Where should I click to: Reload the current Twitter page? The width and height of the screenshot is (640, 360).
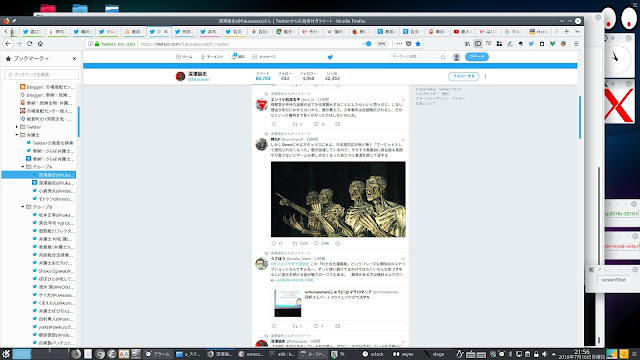(x=29, y=44)
